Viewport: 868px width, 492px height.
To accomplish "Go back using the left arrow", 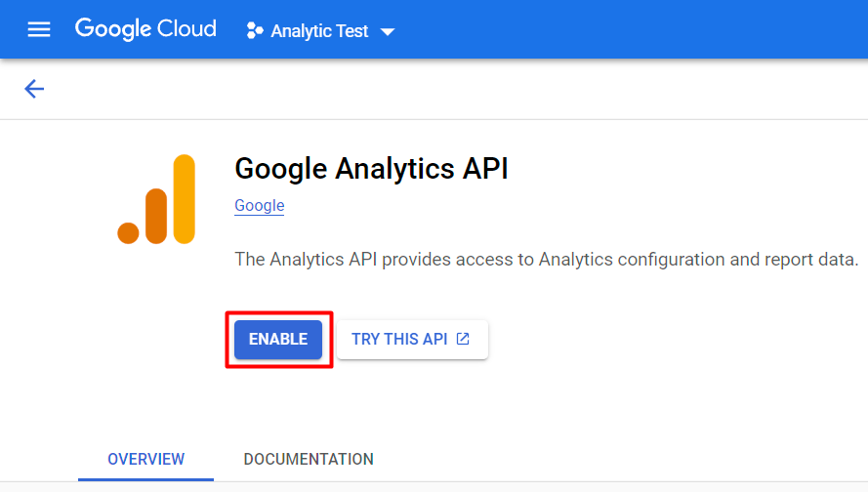I will (x=34, y=89).
